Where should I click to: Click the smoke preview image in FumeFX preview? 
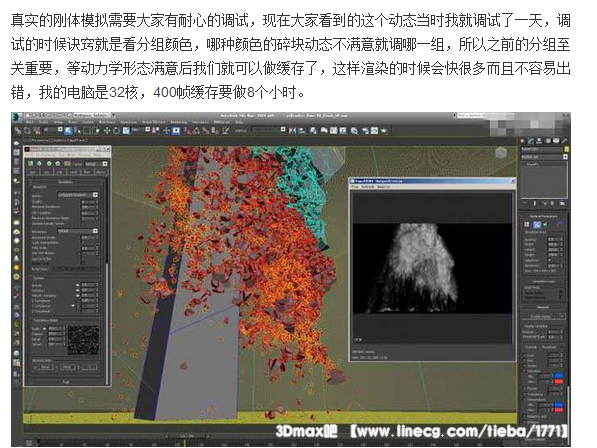coord(432,268)
